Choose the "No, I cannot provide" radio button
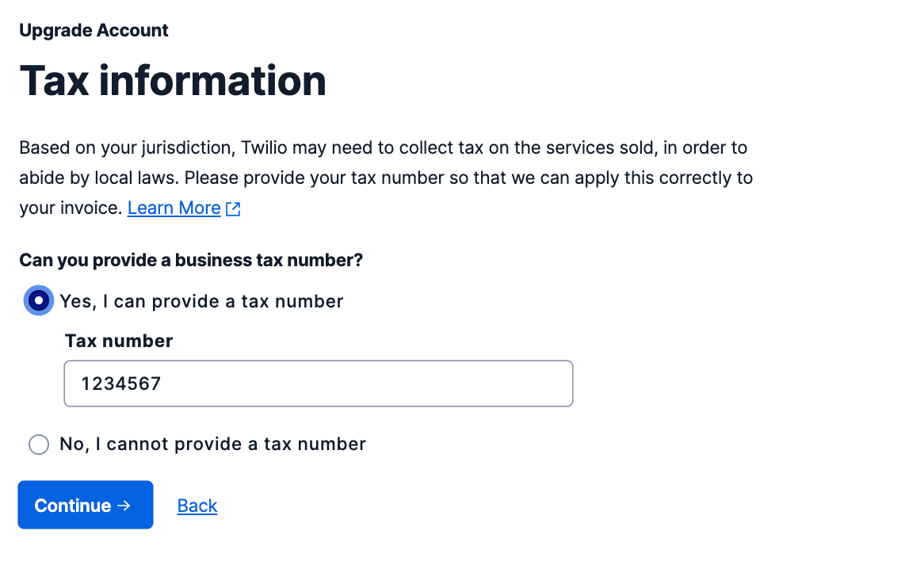Viewport: 905px width, 588px height. click(39, 445)
